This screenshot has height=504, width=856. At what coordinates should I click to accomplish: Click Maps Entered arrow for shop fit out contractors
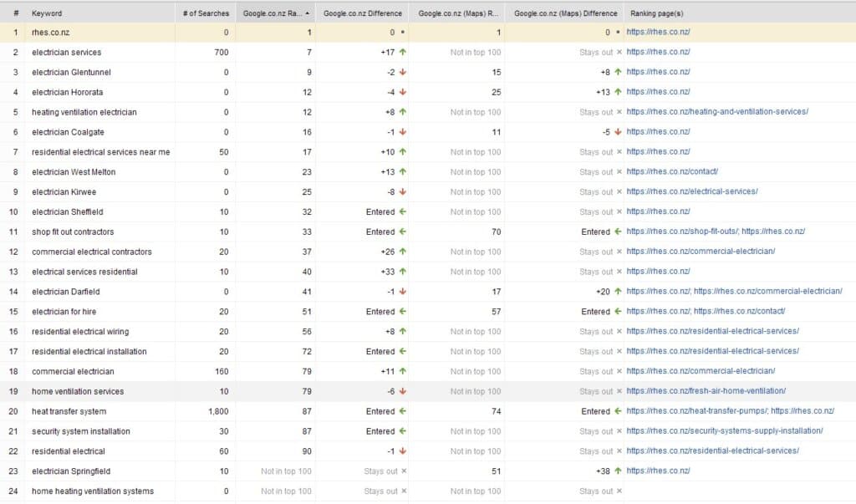click(x=618, y=232)
